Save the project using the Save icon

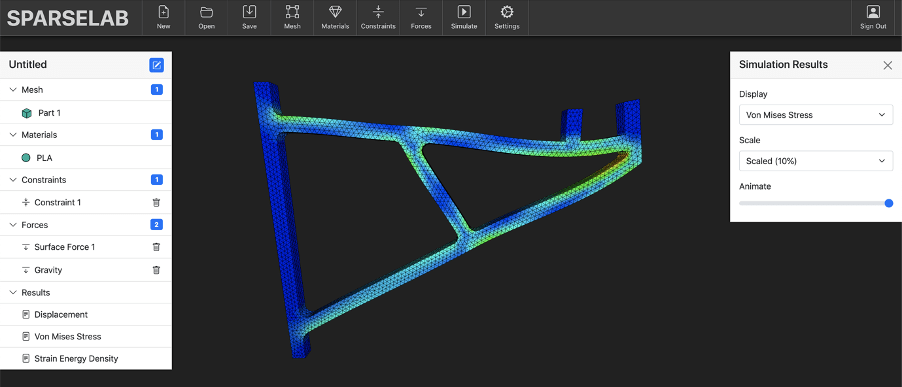[x=249, y=12]
